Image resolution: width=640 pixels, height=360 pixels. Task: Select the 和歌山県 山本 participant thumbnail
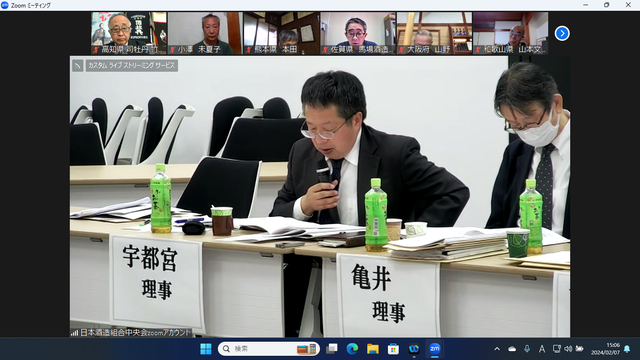(511, 33)
